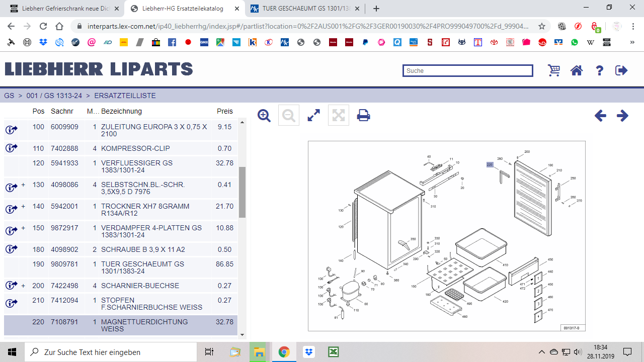This screenshot has width=644, height=362.
Task: Open the taskbar volume control
Action: (578, 352)
